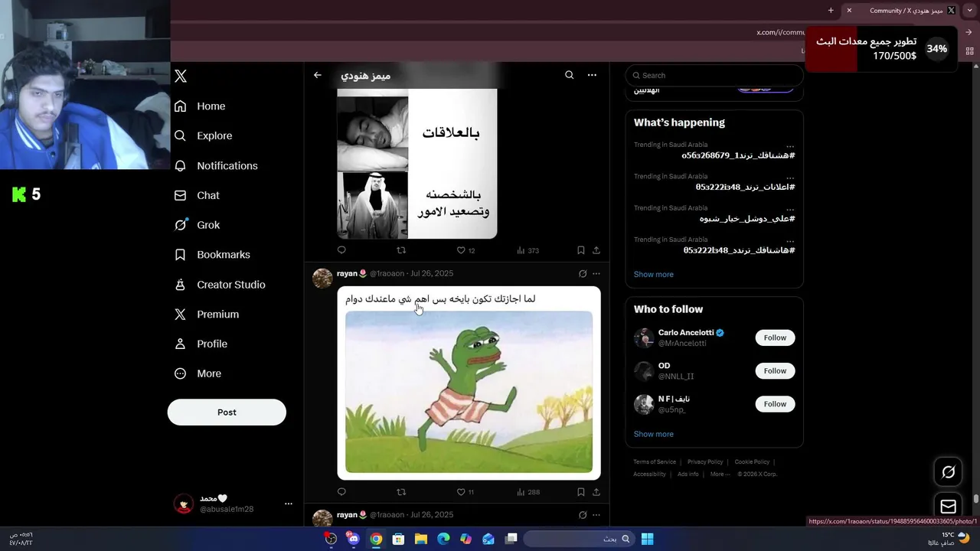Click the Search input field
The image size is (980, 551).
[714, 75]
